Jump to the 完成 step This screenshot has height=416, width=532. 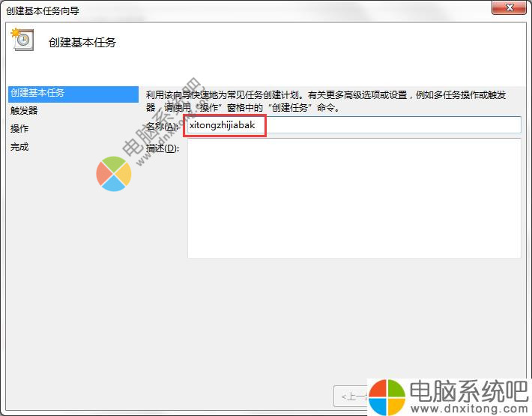pos(19,147)
